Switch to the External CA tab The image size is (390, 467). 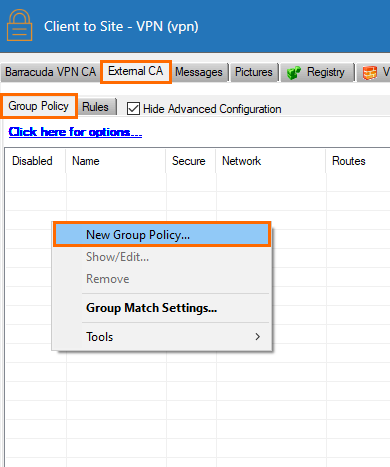136,71
